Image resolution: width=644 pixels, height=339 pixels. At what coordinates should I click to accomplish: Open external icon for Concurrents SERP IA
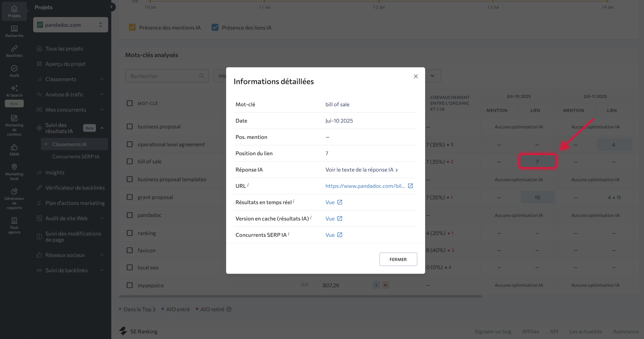[339, 235]
